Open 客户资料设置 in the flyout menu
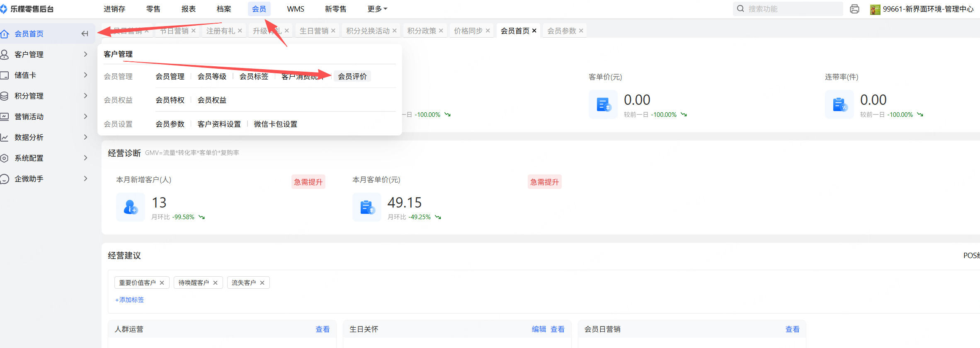 (x=219, y=124)
